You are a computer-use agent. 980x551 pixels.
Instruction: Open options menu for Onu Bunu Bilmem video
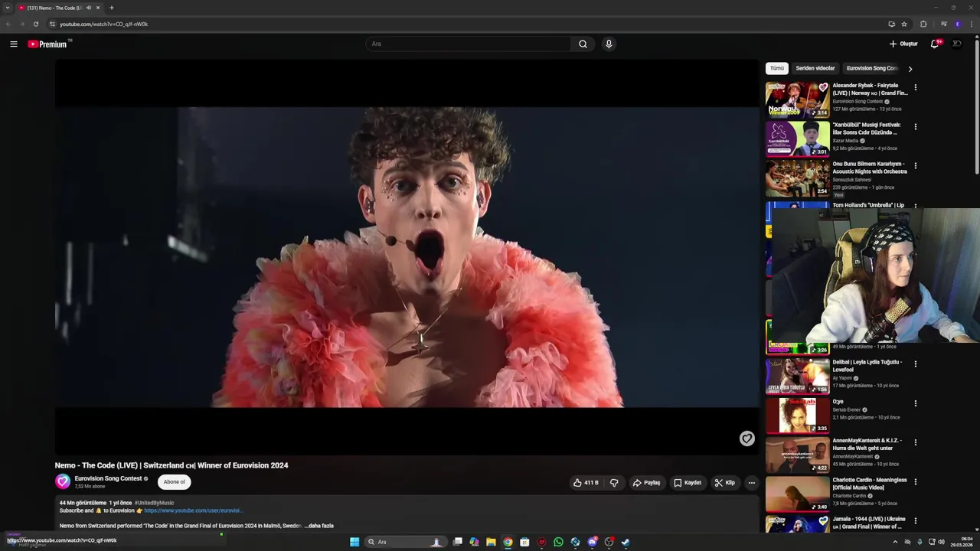915,165
